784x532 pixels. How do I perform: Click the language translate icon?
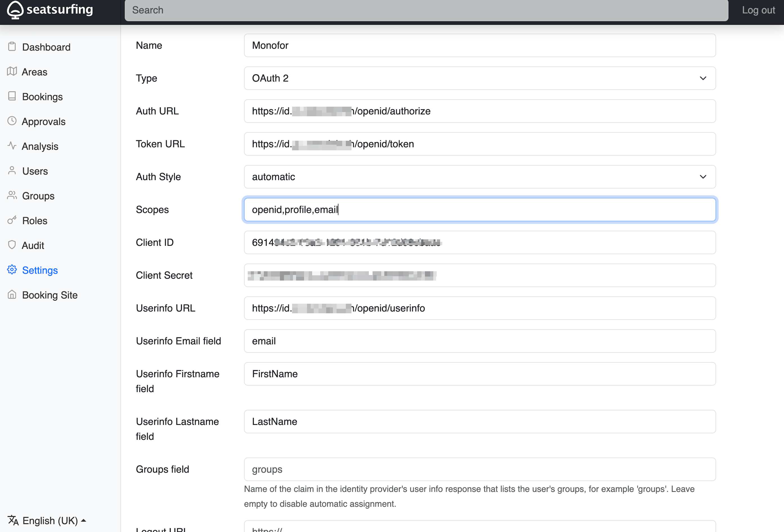[13, 520]
